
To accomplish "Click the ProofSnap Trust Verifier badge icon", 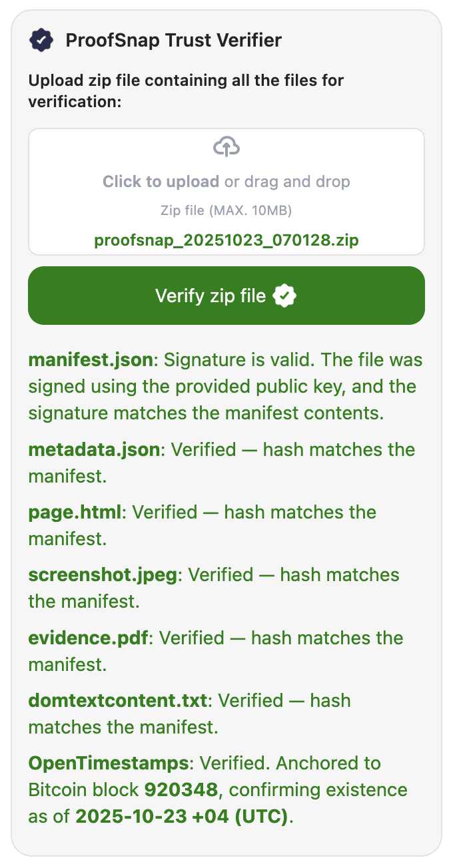I will pos(41,39).
